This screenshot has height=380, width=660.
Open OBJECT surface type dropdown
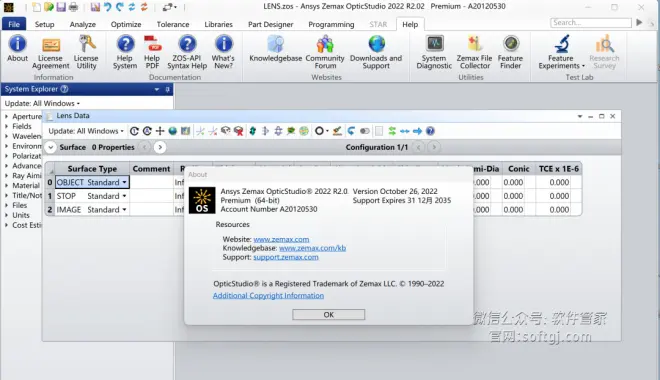[124, 182]
